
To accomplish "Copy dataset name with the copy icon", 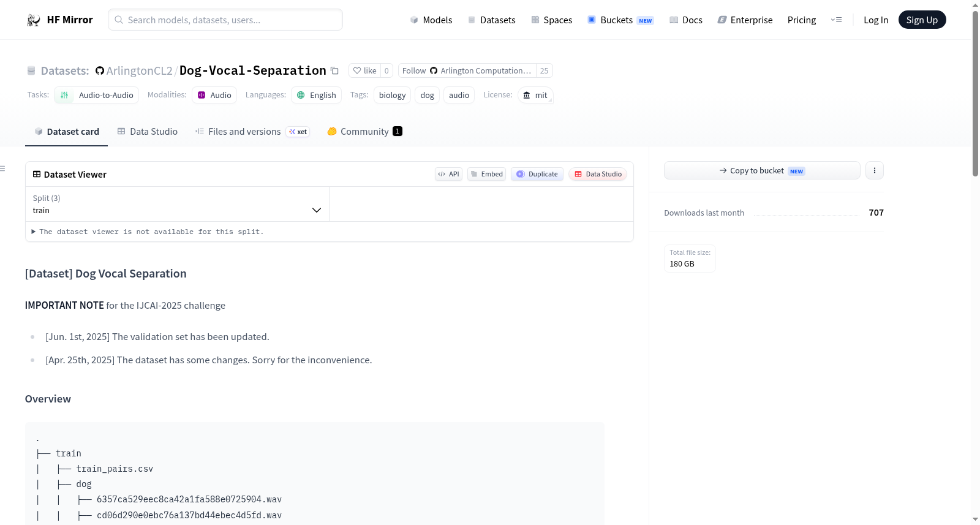I will [x=334, y=70].
